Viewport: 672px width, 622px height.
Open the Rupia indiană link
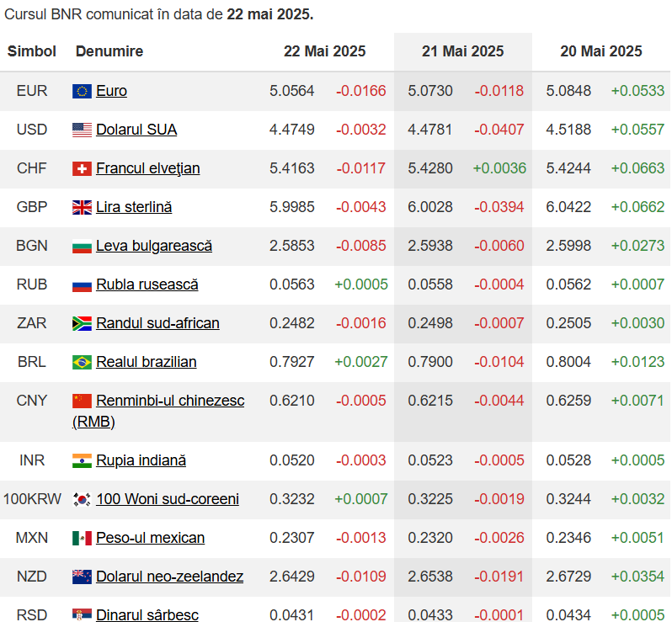pos(141,460)
